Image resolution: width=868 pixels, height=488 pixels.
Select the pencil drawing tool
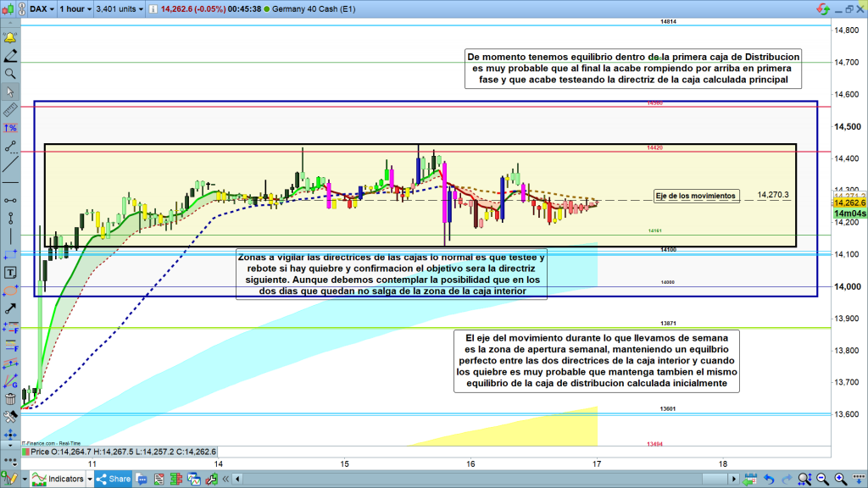10,56
